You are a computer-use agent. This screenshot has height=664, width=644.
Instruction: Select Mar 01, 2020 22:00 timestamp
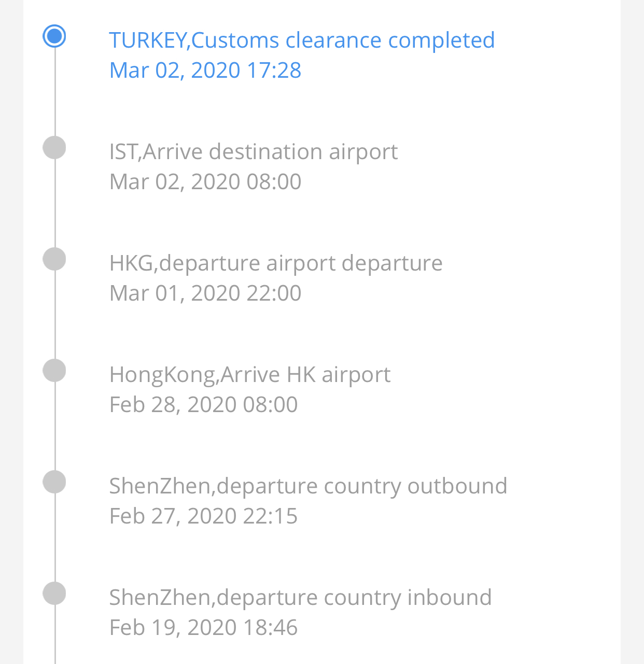(x=205, y=293)
